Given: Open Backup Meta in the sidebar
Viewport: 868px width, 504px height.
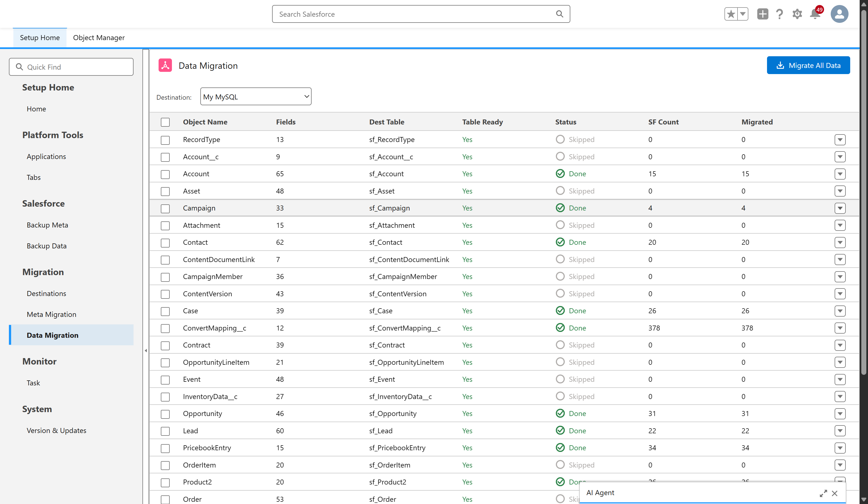Looking at the screenshot, I should coord(48,225).
